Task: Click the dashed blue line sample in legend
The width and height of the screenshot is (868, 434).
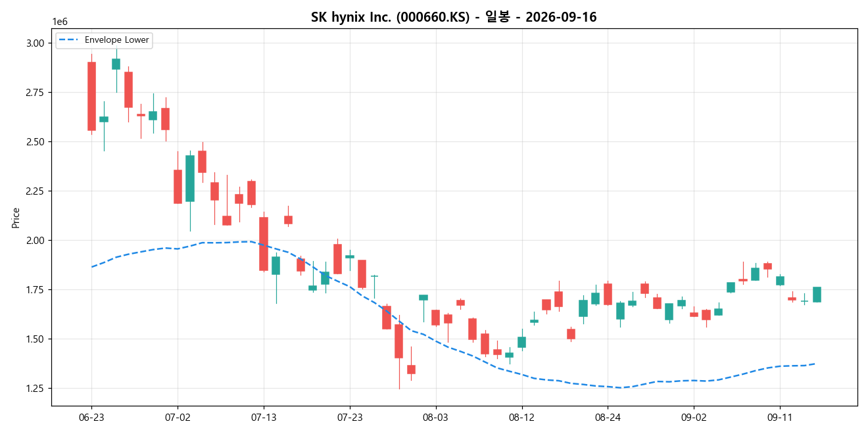Action: [x=68, y=40]
